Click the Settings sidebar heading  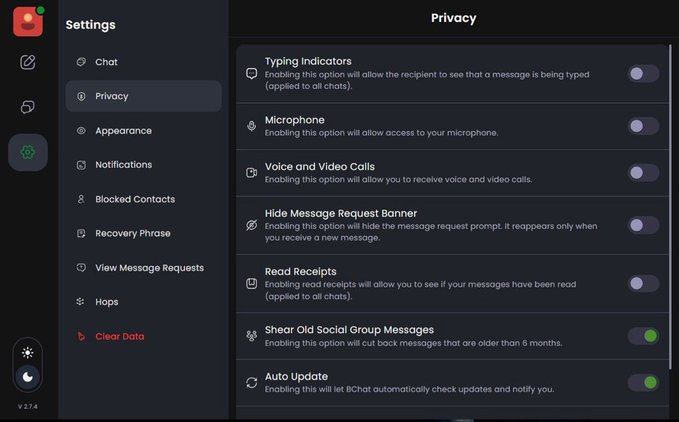click(91, 25)
